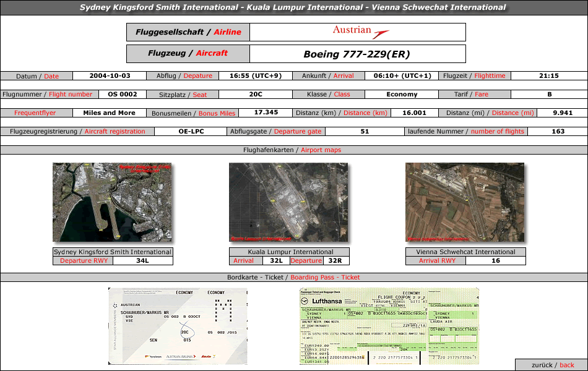Click the Vienna Arrival RWY label
Image resolution: width=588 pixels, height=371 pixels.
pos(437,261)
